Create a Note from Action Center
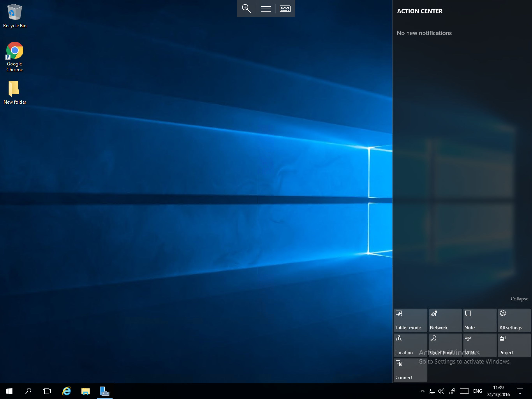The width and height of the screenshot is (532, 399). point(479,320)
